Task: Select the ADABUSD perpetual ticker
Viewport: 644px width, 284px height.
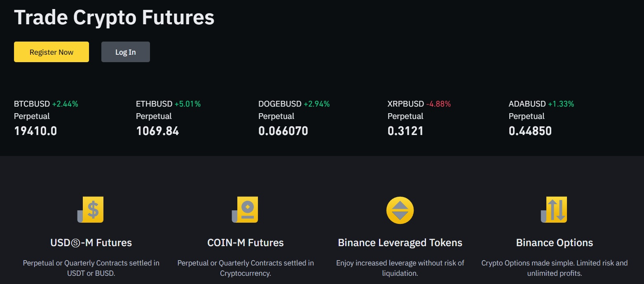Action: [541, 117]
